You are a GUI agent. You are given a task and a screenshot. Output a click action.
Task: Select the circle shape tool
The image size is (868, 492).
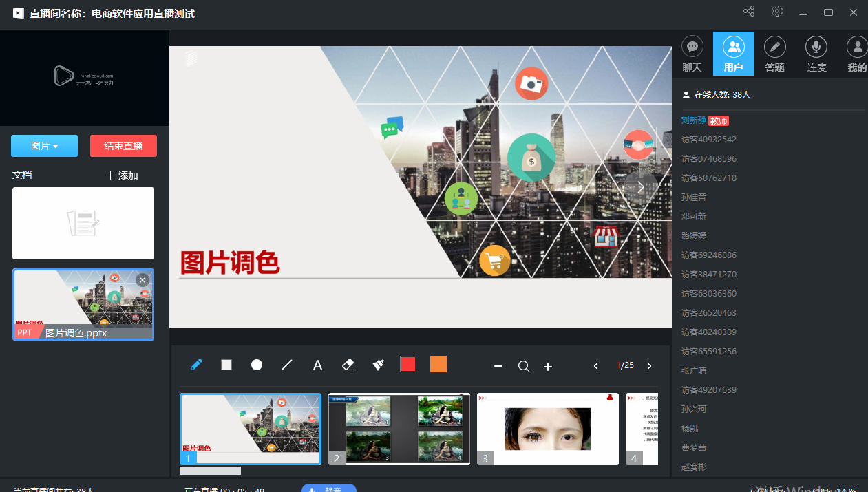tap(257, 365)
